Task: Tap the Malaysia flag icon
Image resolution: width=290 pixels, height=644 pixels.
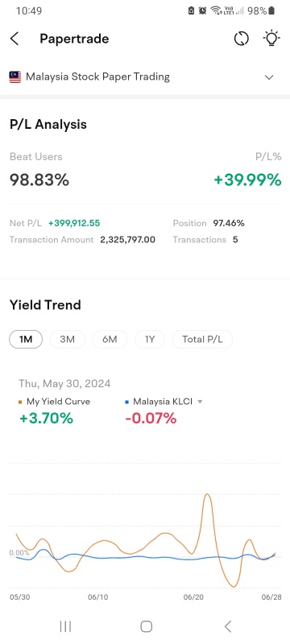Action: tap(15, 76)
